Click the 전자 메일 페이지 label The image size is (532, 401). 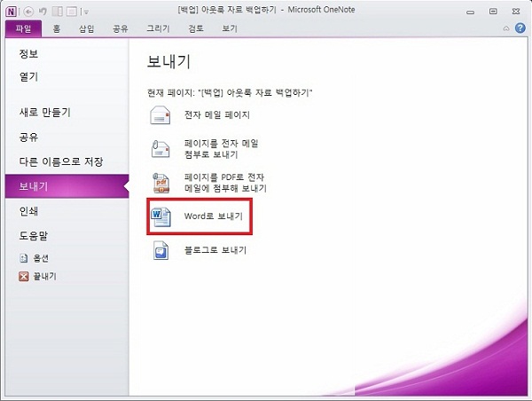point(217,115)
